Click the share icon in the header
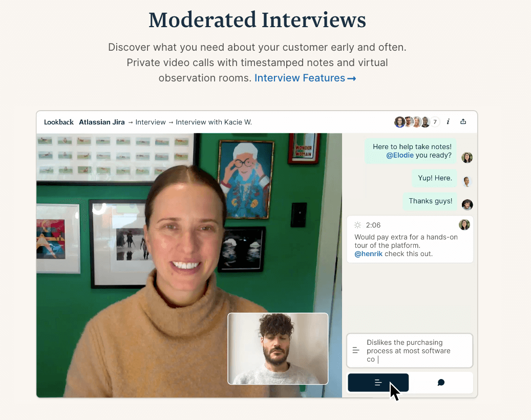 tap(463, 121)
